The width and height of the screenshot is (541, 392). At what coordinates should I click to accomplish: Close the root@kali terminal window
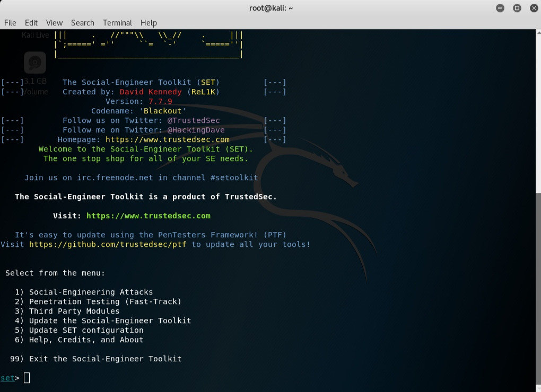click(x=534, y=8)
